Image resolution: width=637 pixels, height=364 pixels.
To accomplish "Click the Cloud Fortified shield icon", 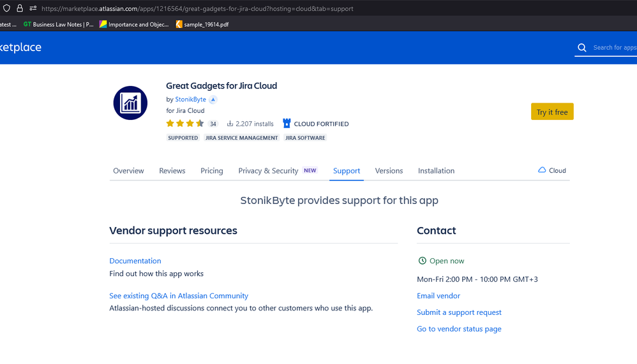I will pos(287,124).
